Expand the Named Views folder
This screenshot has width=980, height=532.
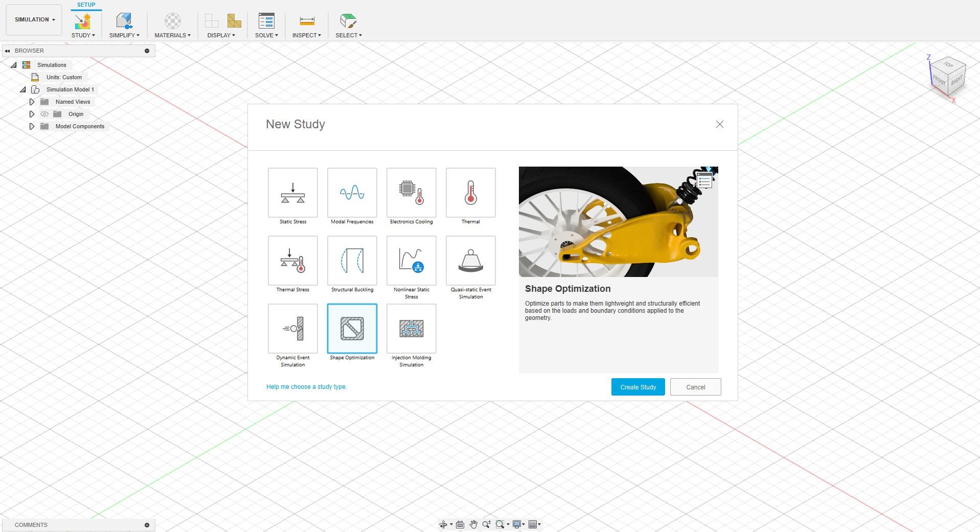click(x=32, y=102)
